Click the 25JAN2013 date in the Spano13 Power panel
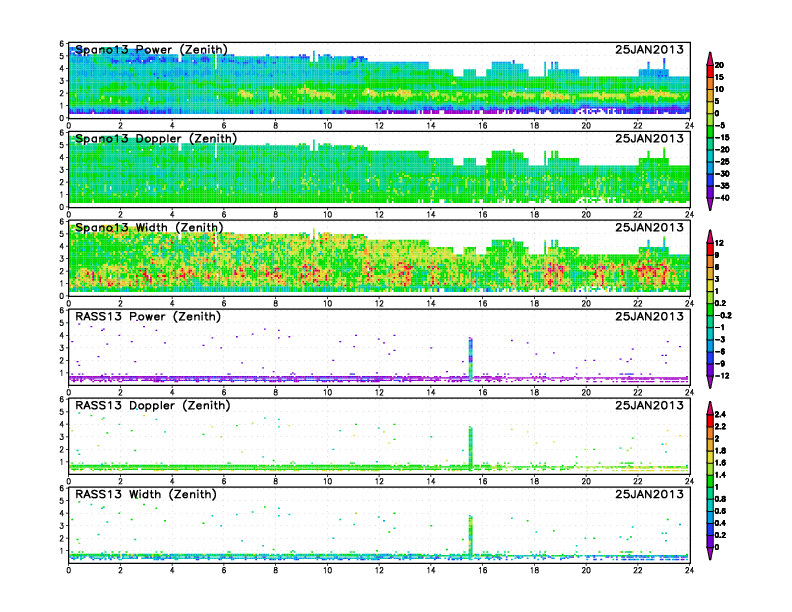Screen dimensions: 792x612 click(x=651, y=49)
